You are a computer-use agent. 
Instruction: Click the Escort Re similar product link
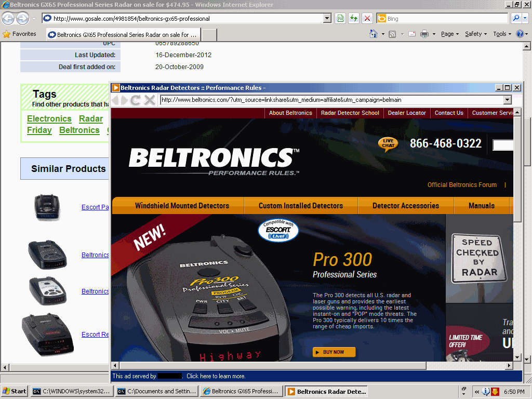coord(95,335)
